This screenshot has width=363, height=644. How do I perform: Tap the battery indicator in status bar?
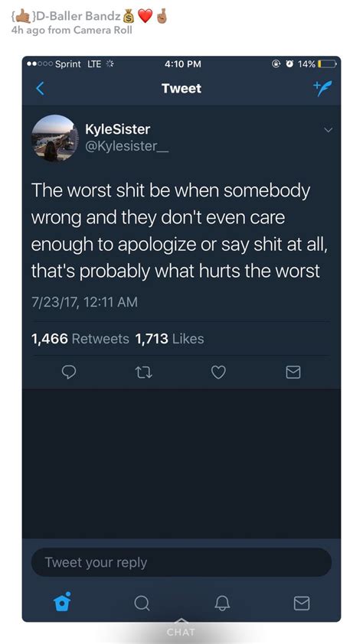329,64
